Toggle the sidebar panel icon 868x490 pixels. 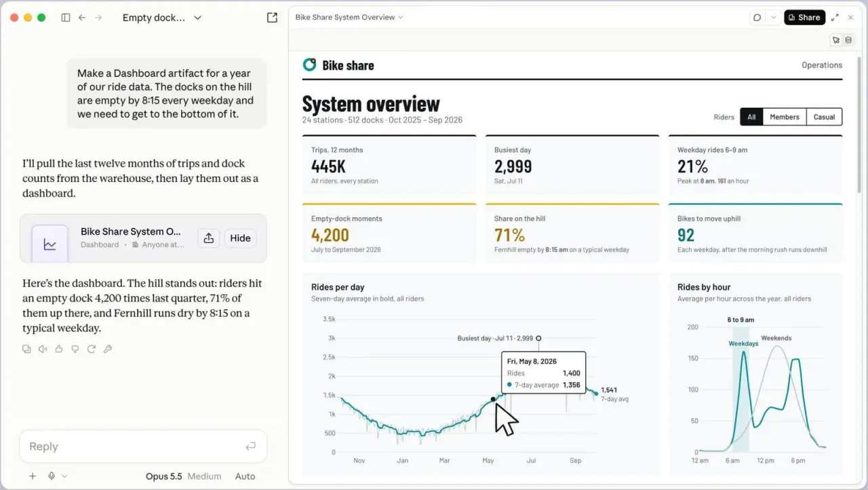click(x=66, y=18)
